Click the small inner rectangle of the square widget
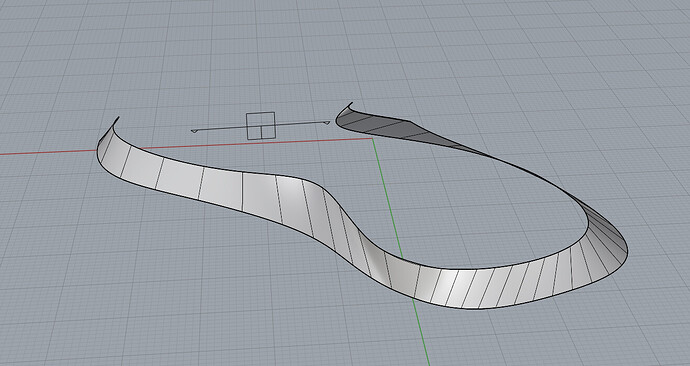The width and height of the screenshot is (690, 366). 268,132
